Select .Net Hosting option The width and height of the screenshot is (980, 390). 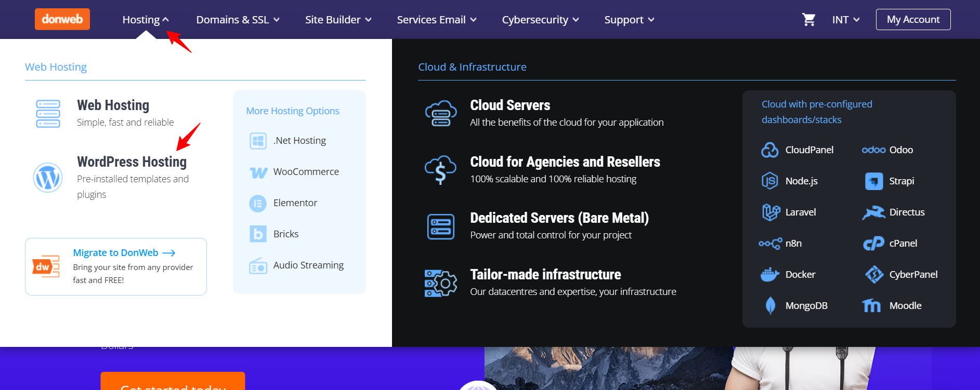pos(299,141)
